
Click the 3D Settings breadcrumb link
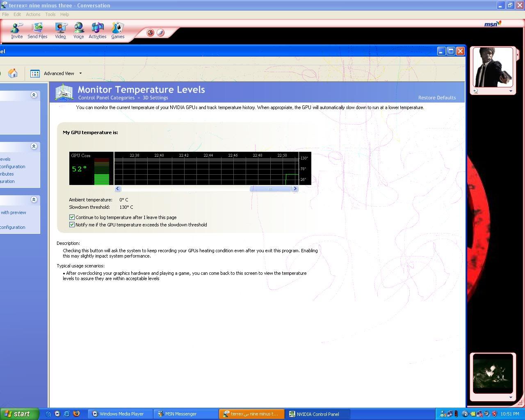pyautogui.click(x=155, y=98)
